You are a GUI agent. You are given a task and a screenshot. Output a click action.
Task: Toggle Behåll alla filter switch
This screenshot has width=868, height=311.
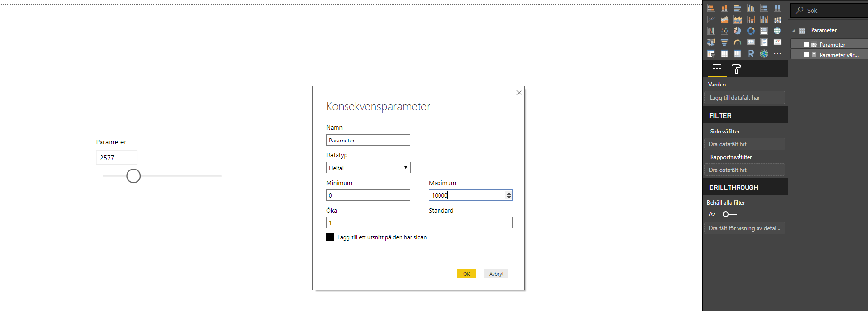tap(730, 214)
